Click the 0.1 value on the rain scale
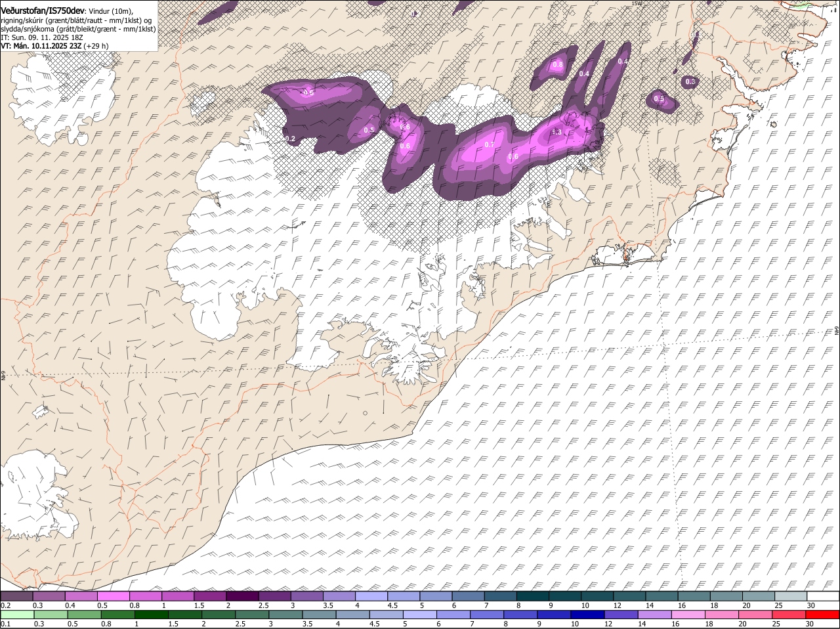The height and width of the screenshot is (629, 840). (x=5, y=624)
